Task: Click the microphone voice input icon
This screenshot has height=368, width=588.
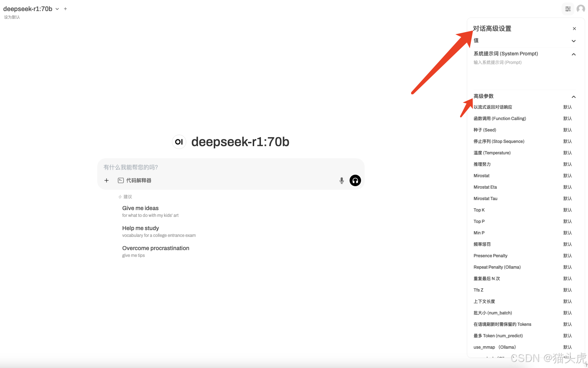Action: (x=342, y=181)
